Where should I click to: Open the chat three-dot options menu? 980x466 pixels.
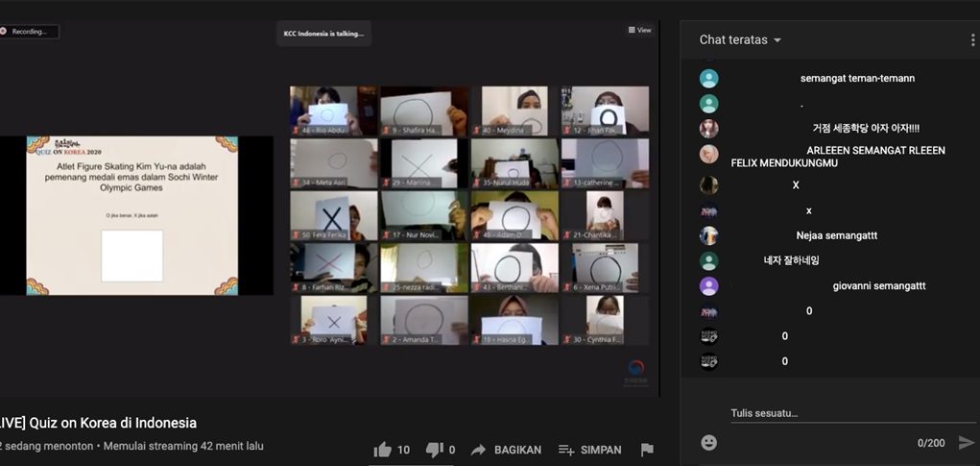coord(972,40)
